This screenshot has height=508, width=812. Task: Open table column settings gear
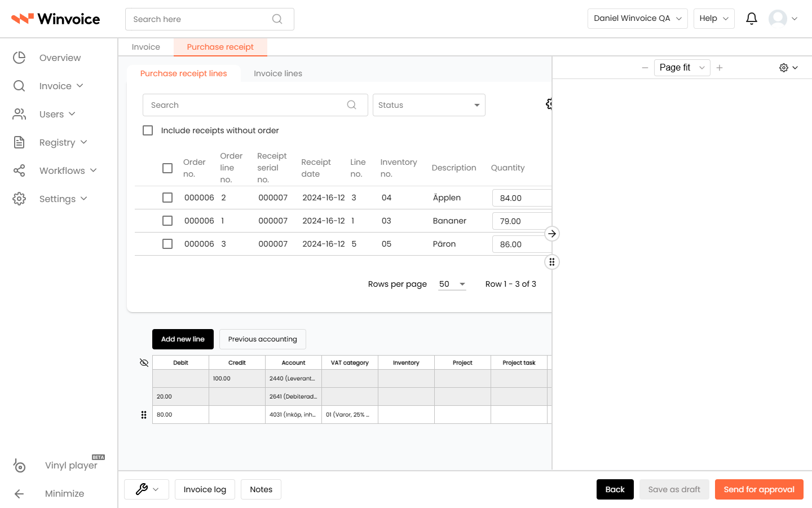pos(549,104)
